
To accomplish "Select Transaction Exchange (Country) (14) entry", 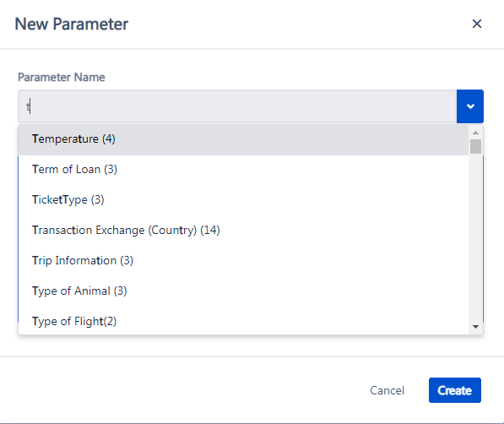I will [x=244, y=231].
